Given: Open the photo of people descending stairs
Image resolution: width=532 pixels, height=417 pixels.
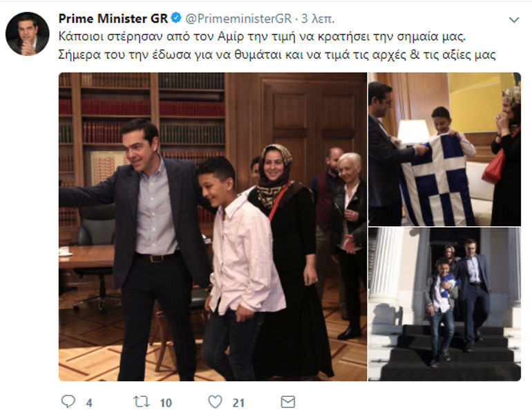Looking at the screenshot, I should coord(444,304).
